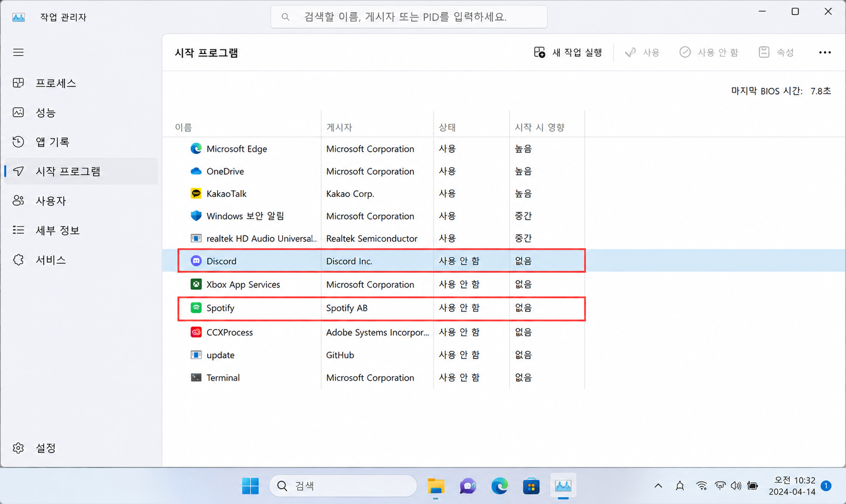This screenshot has width=846, height=504.
Task: Sort by the Status (상태) column header
Action: pyautogui.click(x=447, y=127)
